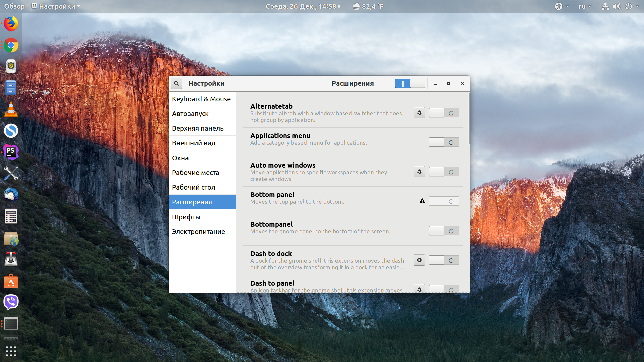Open the network icon in top bar
The width and height of the screenshot is (644, 362).
click(x=605, y=6)
